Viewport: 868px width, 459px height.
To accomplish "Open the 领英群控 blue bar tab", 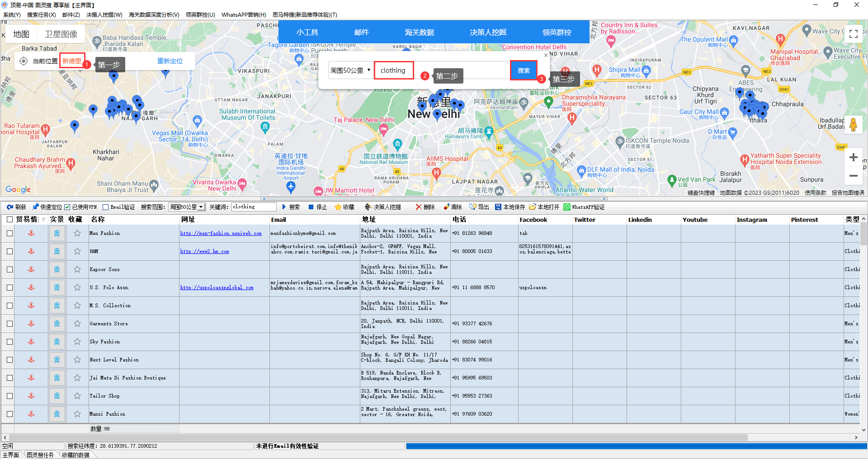I will coord(557,32).
